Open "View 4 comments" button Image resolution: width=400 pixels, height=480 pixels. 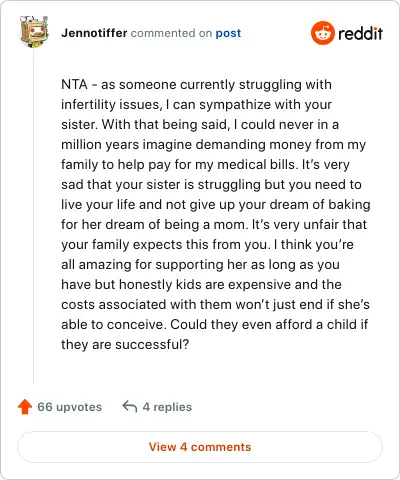(x=200, y=447)
